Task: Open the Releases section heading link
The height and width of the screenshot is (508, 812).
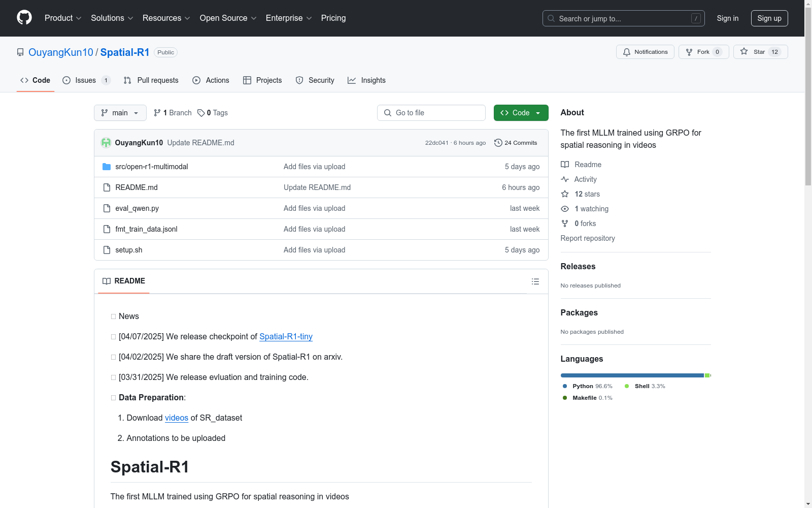Action: click(578, 266)
